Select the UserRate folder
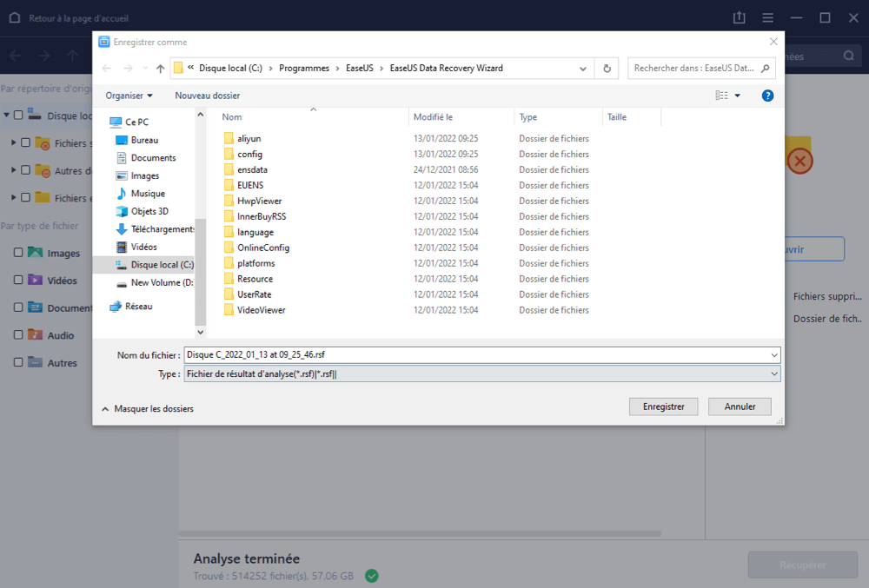The width and height of the screenshot is (869, 588). [x=255, y=294]
